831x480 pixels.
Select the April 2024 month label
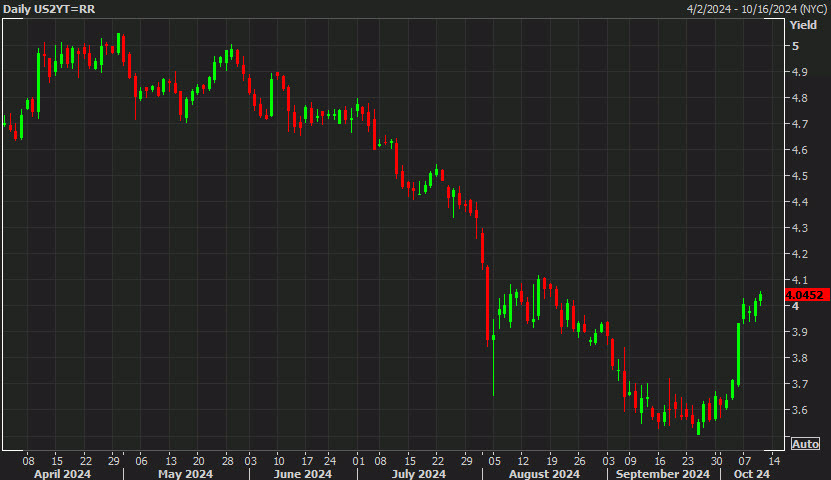coord(62,474)
